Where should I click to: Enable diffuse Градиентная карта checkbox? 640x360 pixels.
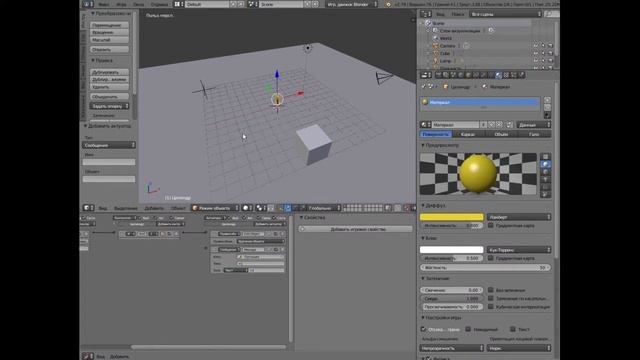(491, 225)
